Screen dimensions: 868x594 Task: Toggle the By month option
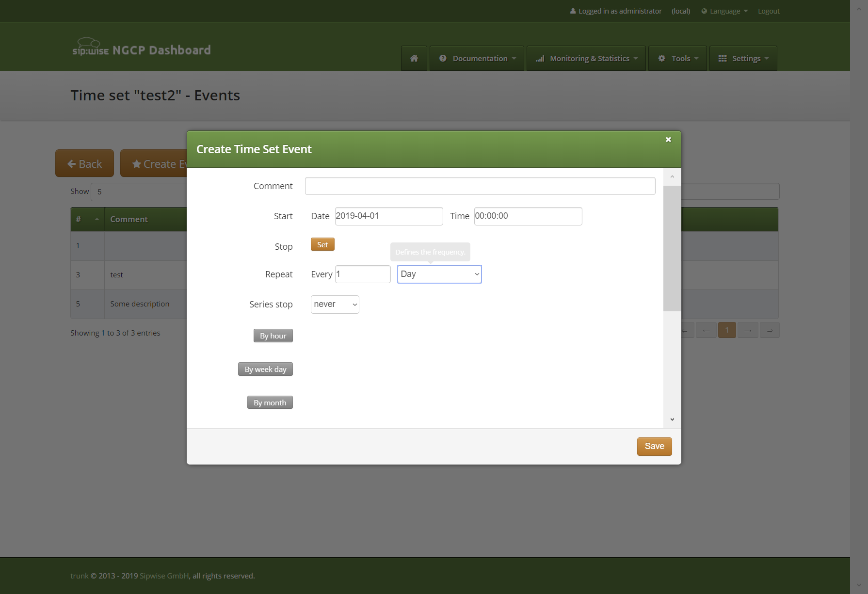pyautogui.click(x=270, y=403)
